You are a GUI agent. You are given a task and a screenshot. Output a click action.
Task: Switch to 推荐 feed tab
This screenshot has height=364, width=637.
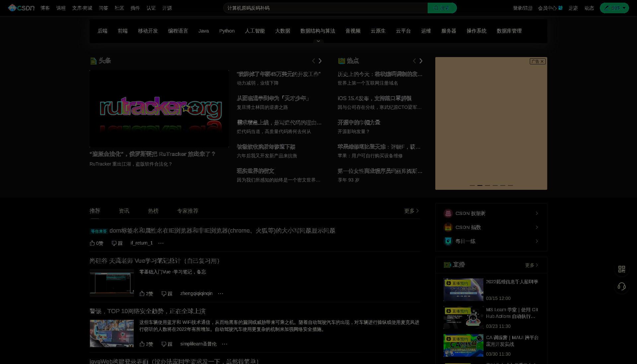coord(95,211)
